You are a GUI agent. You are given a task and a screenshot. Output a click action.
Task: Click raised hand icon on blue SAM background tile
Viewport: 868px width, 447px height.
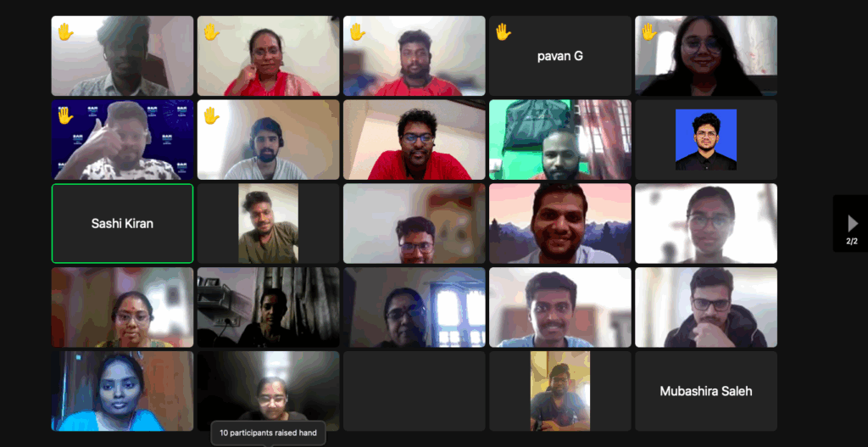65,115
